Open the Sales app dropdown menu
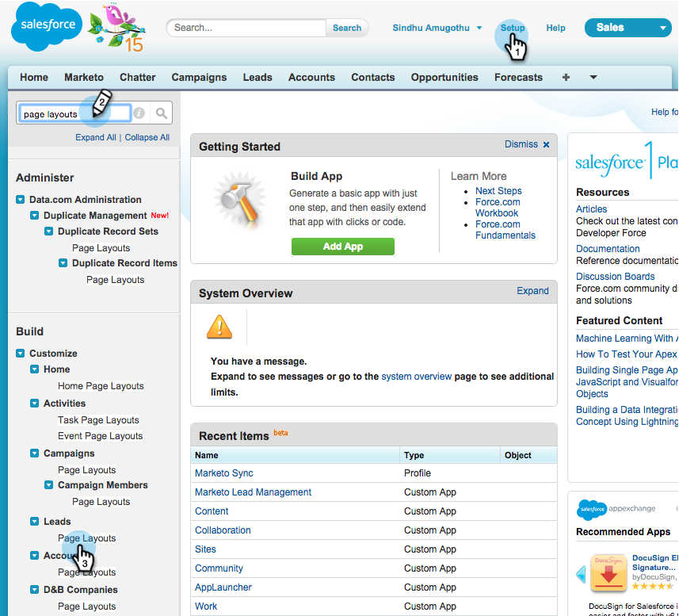 pyautogui.click(x=628, y=28)
